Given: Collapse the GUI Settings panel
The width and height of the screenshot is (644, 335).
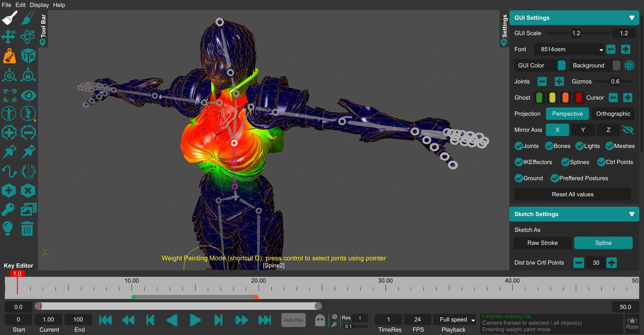Looking at the screenshot, I should [x=632, y=18].
